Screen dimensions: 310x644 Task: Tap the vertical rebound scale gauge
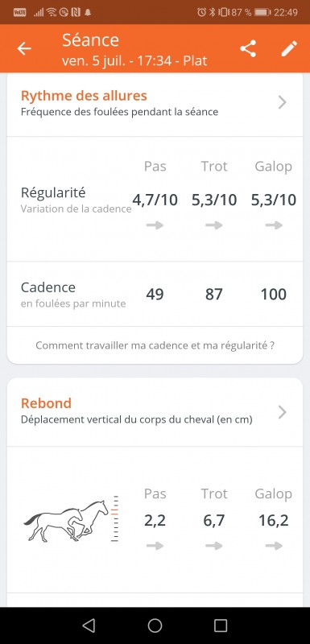[x=115, y=519]
